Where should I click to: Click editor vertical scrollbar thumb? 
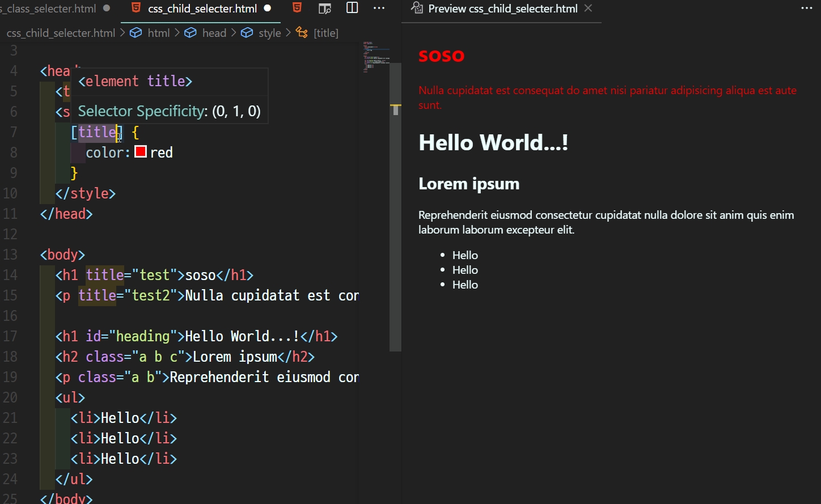(395, 207)
